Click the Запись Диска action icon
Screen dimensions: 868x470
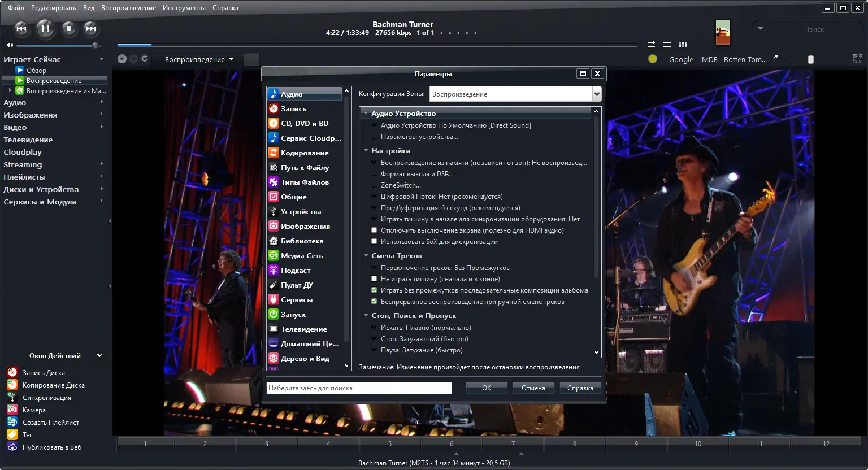click(12, 372)
